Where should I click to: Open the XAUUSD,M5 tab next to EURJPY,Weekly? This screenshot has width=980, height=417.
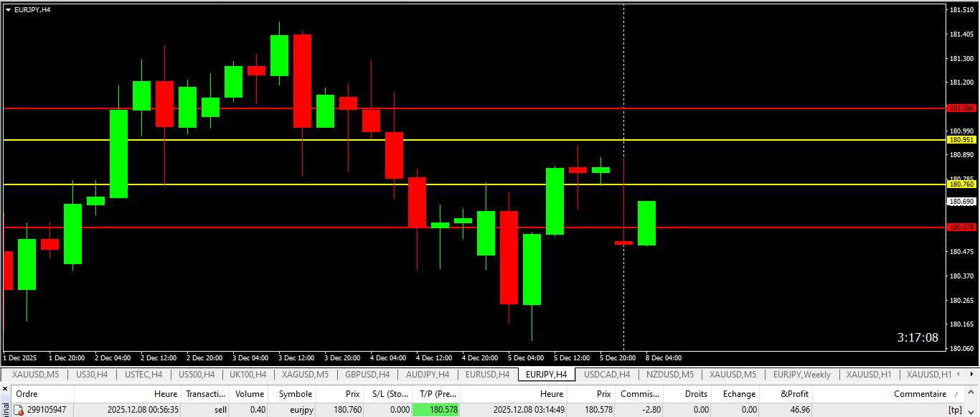tap(732, 375)
